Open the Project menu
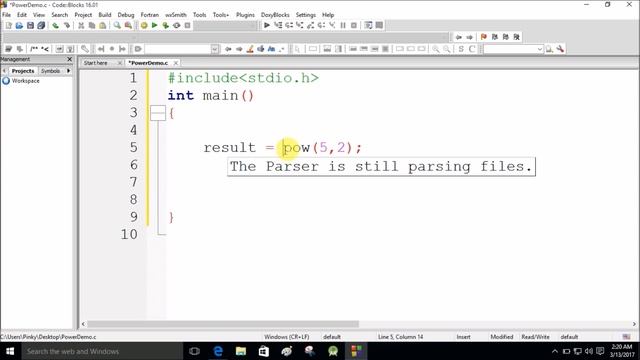Viewport: 640px width, 360px height. click(x=83, y=15)
